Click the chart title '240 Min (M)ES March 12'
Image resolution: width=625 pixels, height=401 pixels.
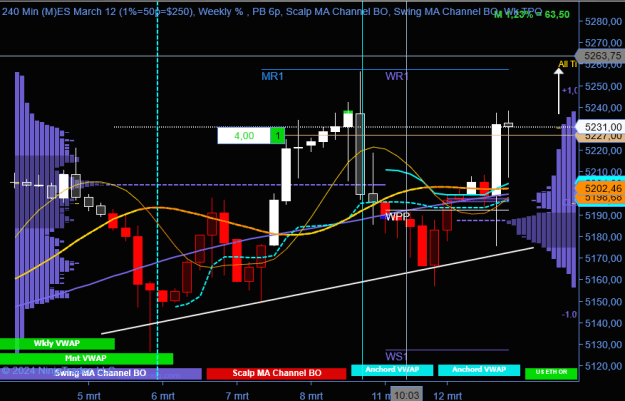tap(59, 12)
